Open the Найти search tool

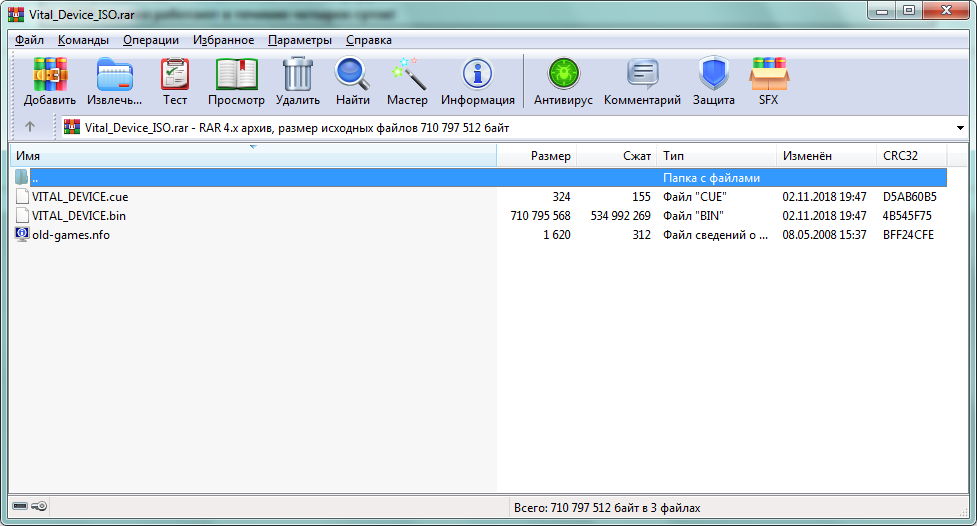point(353,74)
